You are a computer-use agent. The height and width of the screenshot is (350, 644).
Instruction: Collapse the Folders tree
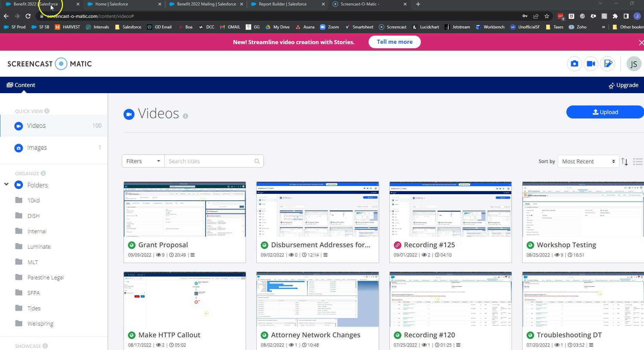pos(6,185)
